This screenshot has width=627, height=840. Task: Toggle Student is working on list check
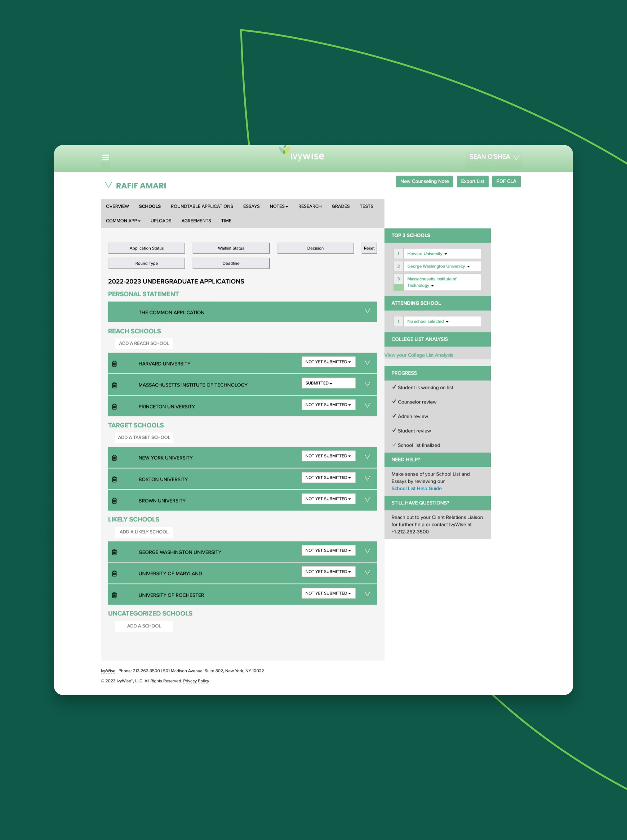click(x=394, y=387)
